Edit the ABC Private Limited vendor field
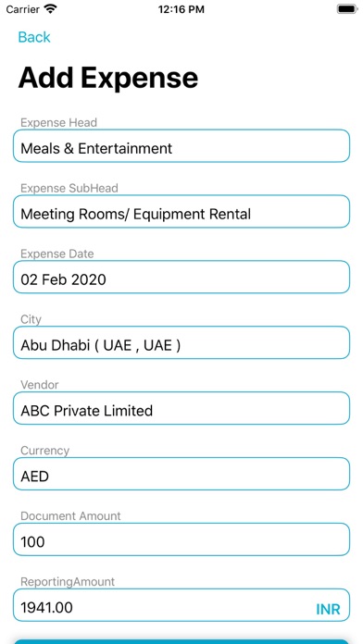This screenshot has width=363, height=644. click(x=181, y=408)
